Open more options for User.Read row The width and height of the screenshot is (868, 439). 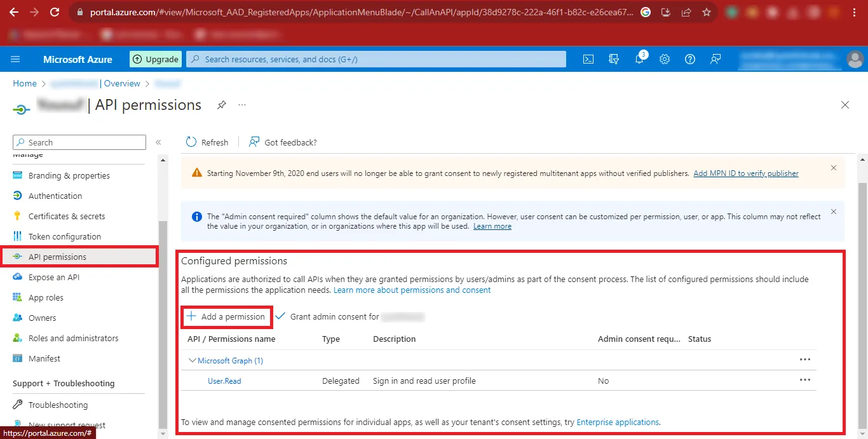pos(805,380)
